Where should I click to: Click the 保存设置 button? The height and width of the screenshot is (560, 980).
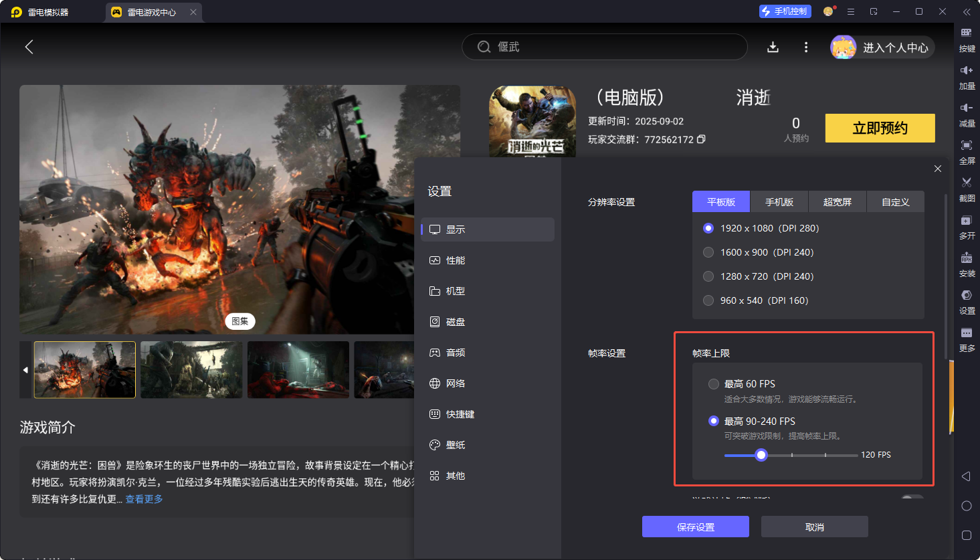[x=695, y=527]
